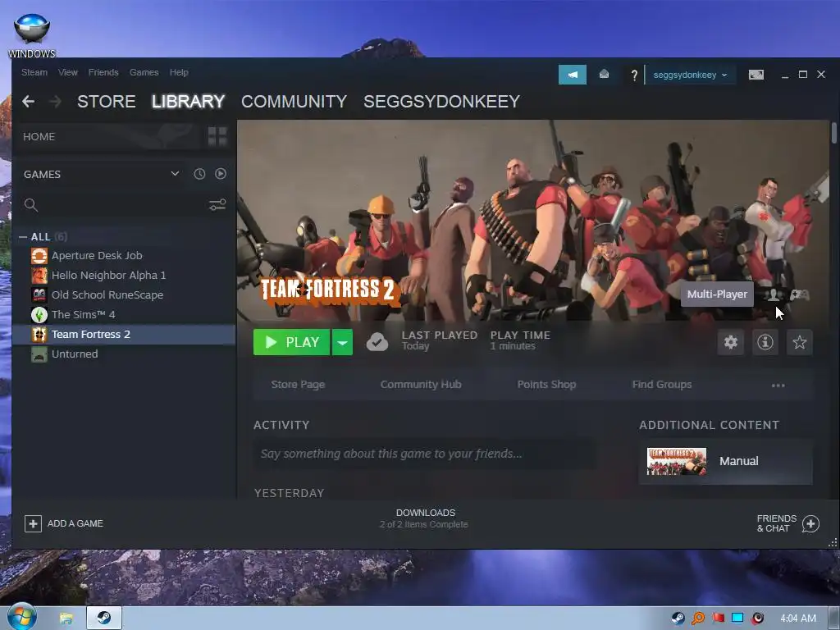Viewport: 840px width, 630px height.
Task: Go to the STORE tab
Action: pos(106,101)
